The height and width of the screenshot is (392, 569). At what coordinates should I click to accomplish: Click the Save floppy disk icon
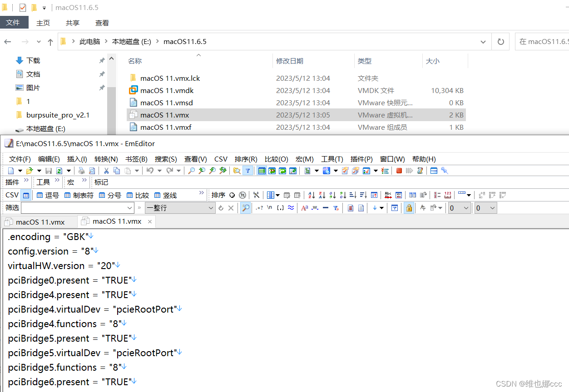point(49,171)
